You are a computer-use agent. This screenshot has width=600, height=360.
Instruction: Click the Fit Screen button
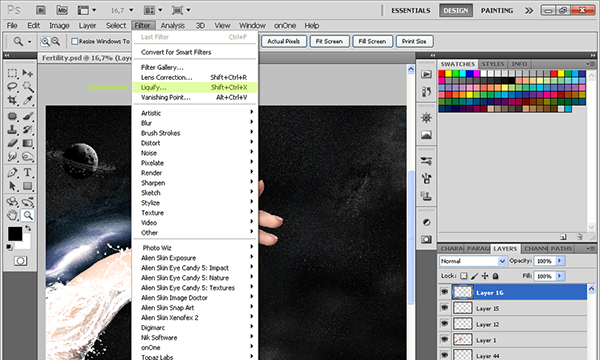pyautogui.click(x=329, y=41)
